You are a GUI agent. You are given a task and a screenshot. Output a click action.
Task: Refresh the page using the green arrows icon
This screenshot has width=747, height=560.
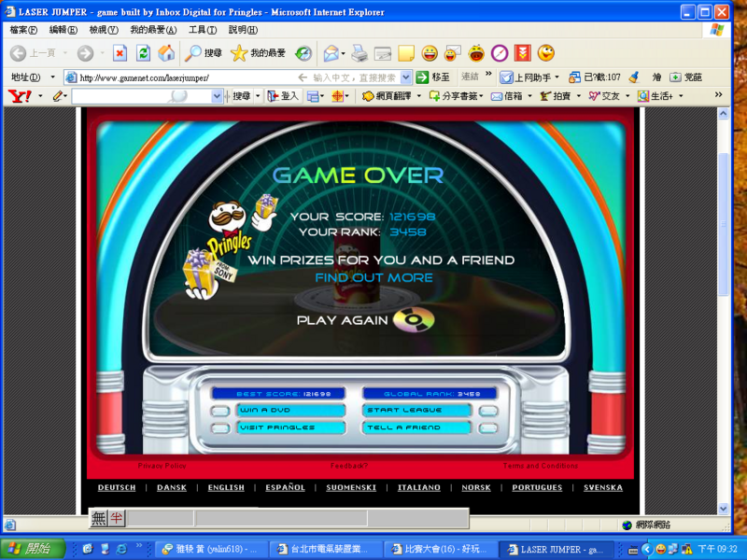(x=143, y=53)
